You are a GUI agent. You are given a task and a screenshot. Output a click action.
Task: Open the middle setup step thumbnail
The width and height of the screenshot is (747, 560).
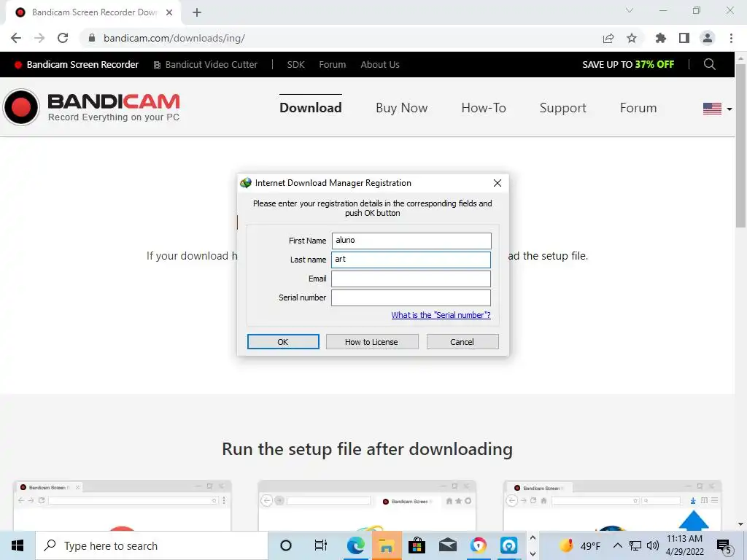click(367, 506)
